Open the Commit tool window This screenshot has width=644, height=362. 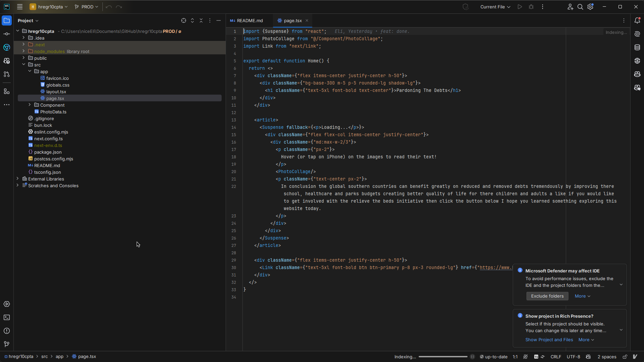tap(7, 34)
